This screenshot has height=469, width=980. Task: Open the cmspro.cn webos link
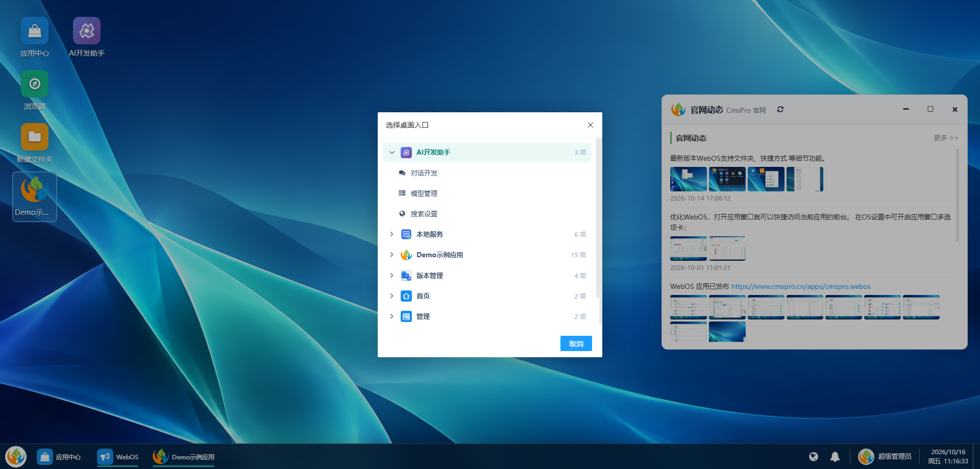(x=801, y=286)
